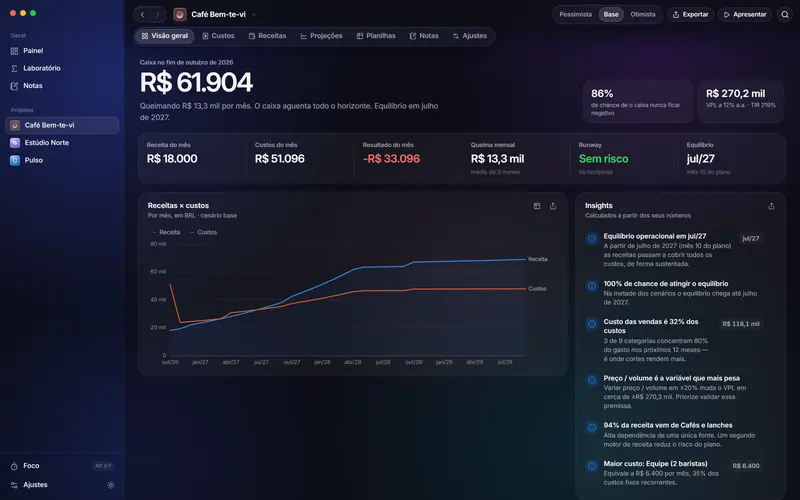
Task: Toggle the Receita series in chart legend
Action: click(x=166, y=232)
